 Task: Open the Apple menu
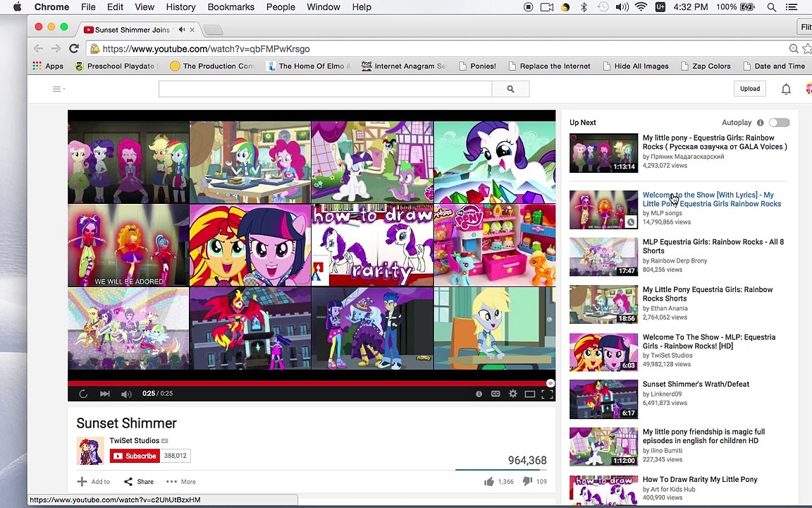[17, 7]
